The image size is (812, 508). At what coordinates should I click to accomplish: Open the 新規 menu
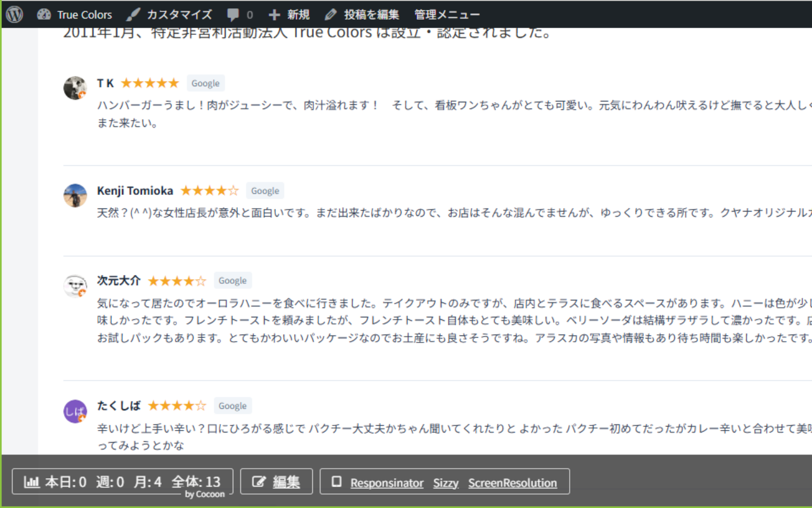(x=289, y=14)
